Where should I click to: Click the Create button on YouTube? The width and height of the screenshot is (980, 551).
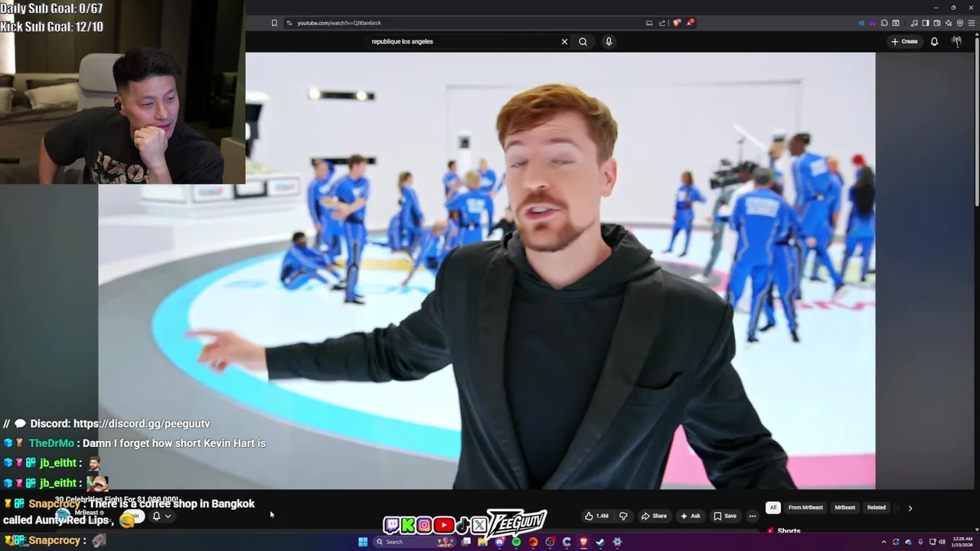click(x=904, y=41)
